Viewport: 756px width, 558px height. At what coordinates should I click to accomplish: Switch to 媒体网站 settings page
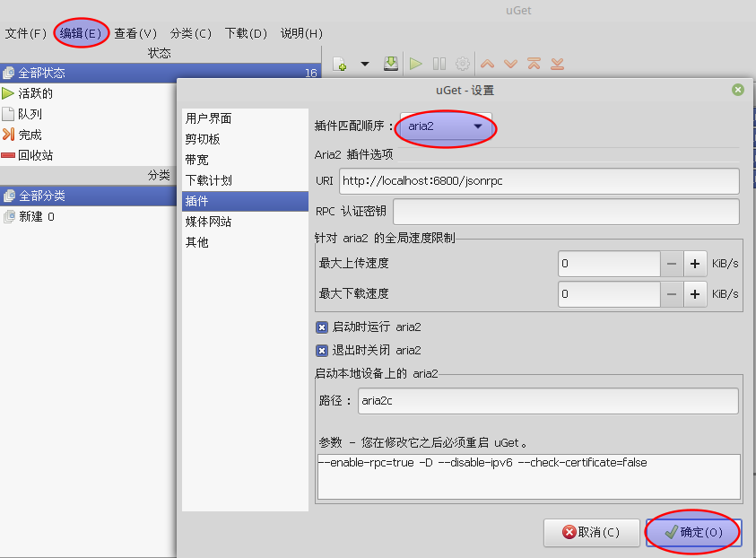pyautogui.click(x=245, y=222)
